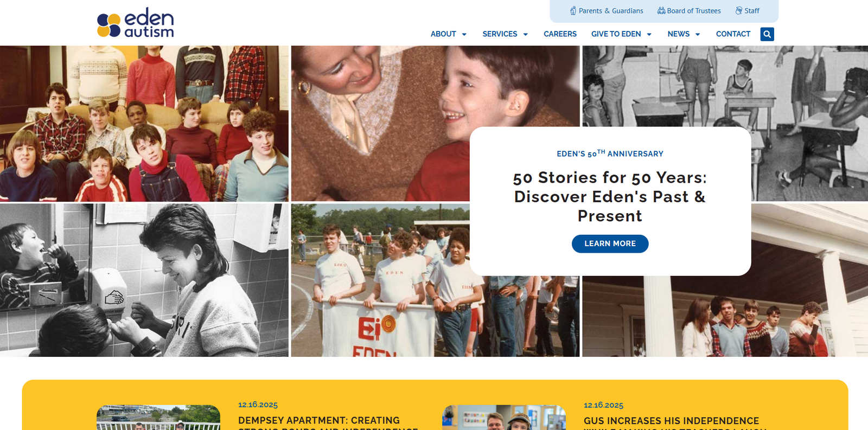Expand the Give to Eden dropdown arrow
868x430 pixels.
point(649,34)
